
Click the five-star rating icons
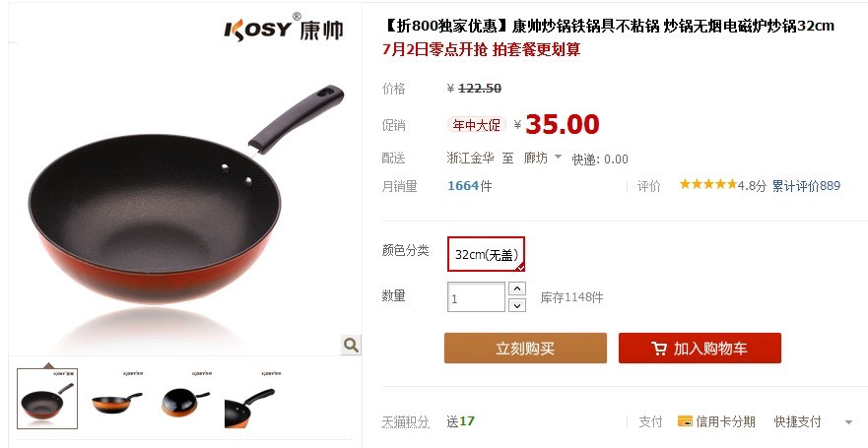708,184
